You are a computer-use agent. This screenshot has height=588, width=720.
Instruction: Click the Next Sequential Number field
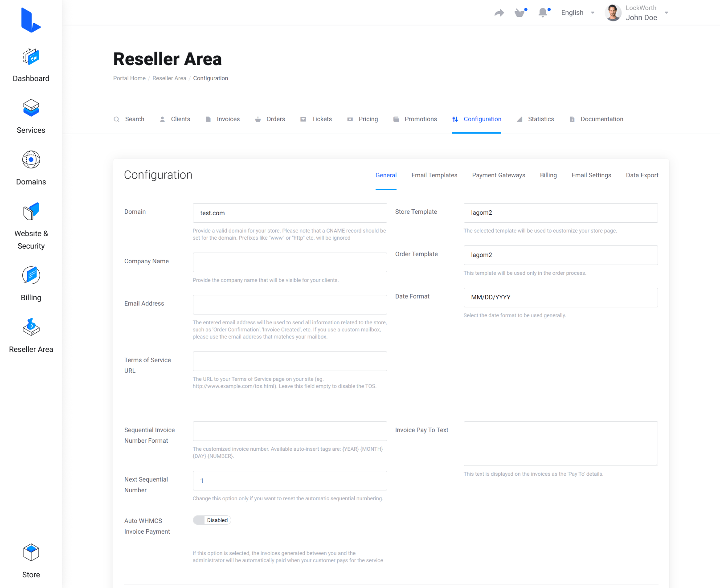point(290,481)
